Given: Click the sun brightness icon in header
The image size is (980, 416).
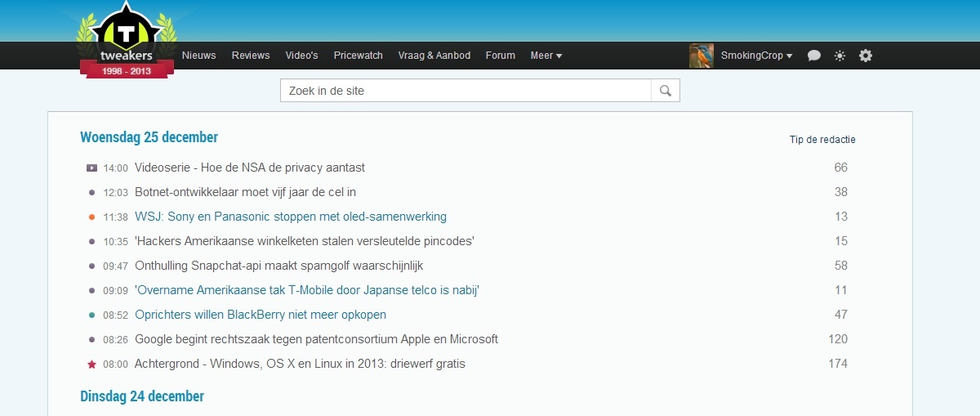Looking at the screenshot, I should click(840, 56).
